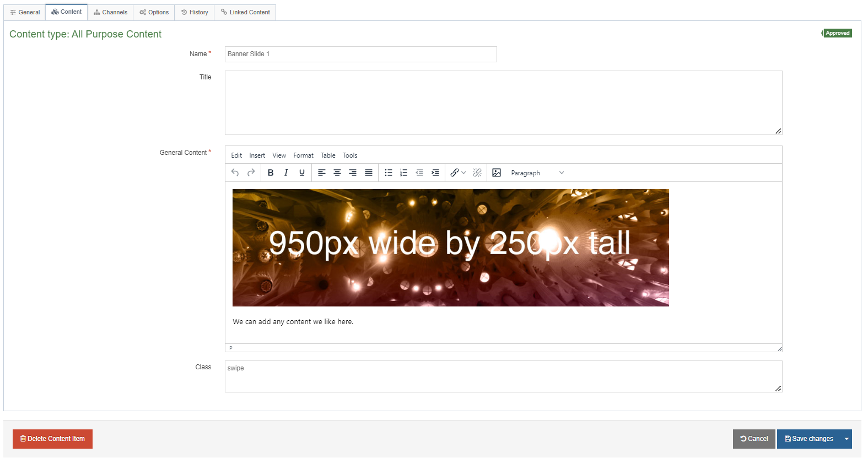The image size is (868, 463).
Task: Click the insert image icon
Action: click(x=497, y=173)
